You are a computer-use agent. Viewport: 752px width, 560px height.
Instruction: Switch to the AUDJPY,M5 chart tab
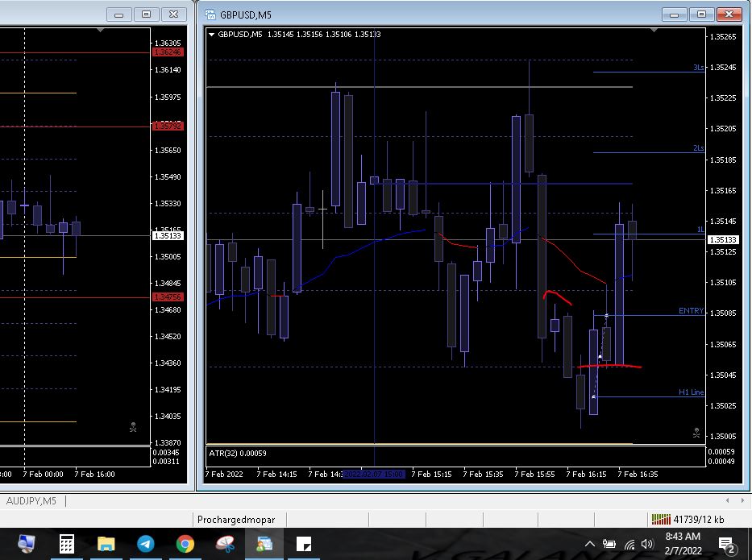31,501
